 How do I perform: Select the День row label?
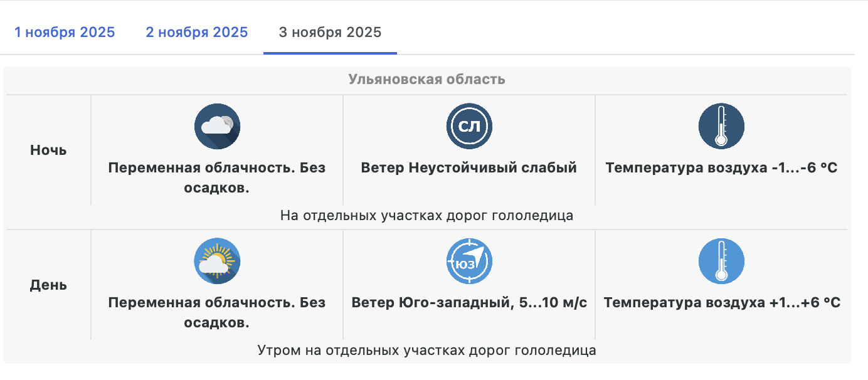[48, 285]
